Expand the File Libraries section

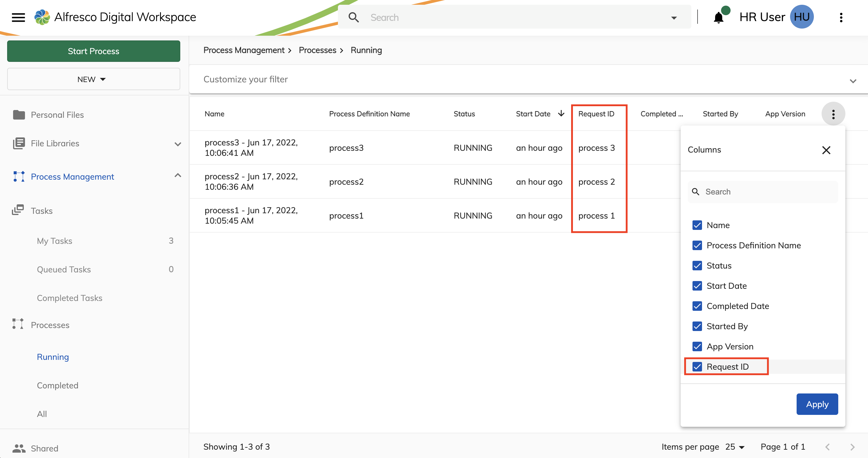[x=178, y=144]
